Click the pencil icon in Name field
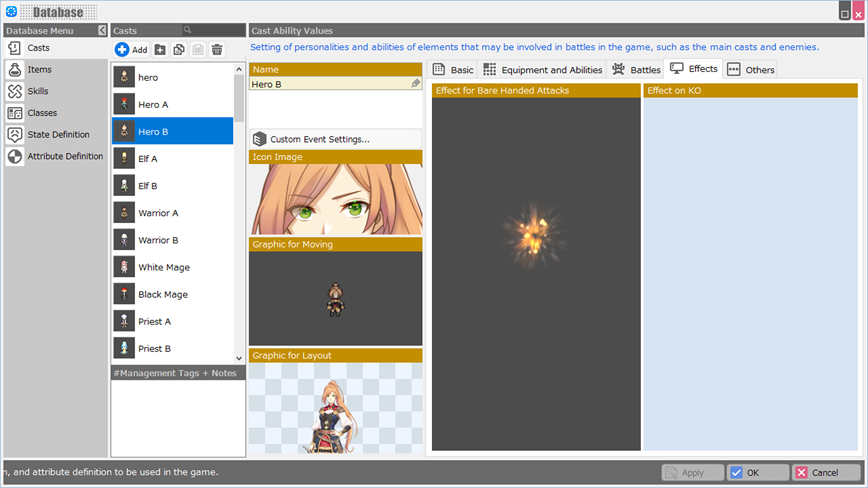This screenshot has width=868, height=488. tap(416, 83)
